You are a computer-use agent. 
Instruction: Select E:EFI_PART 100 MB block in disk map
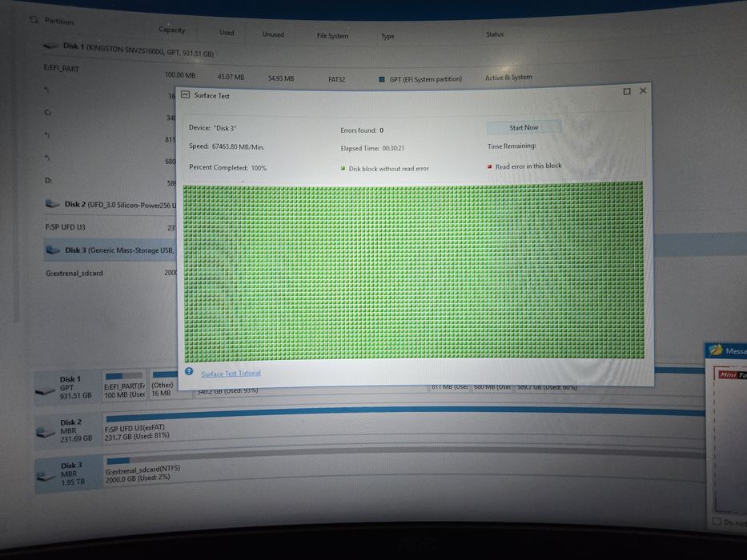pyautogui.click(x=125, y=386)
